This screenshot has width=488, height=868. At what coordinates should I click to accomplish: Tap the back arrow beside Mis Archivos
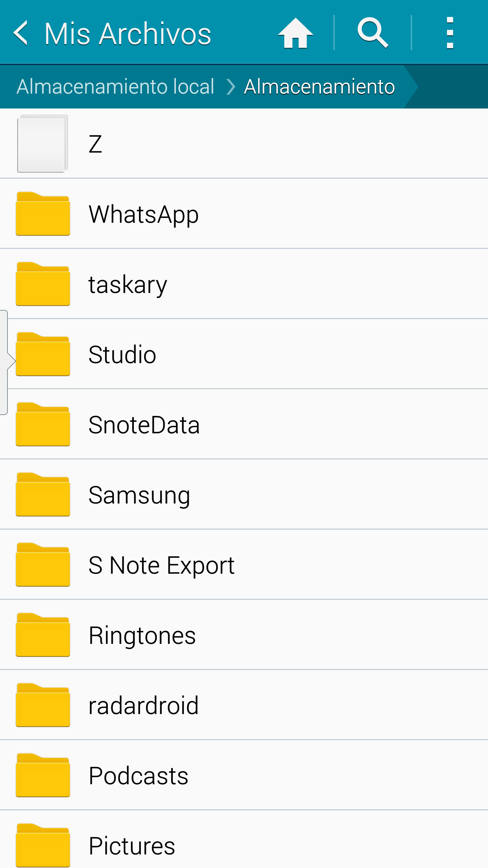20,33
